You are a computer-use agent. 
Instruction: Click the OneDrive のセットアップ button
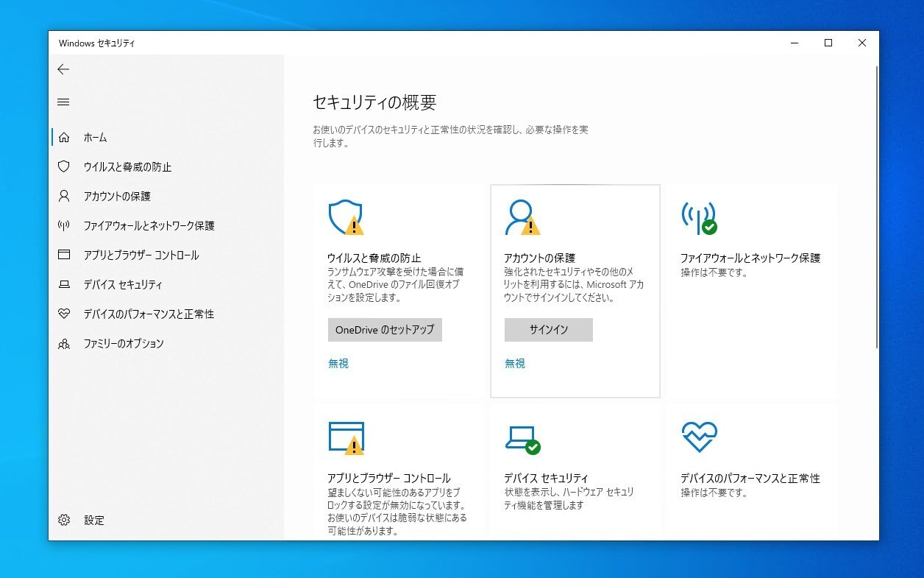pos(385,330)
